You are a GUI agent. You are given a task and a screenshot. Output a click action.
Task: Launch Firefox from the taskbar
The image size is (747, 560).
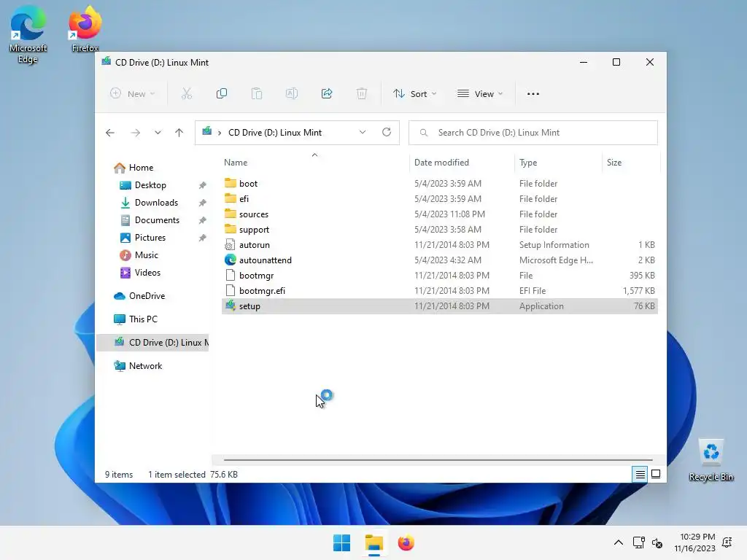[x=406, y=542]
